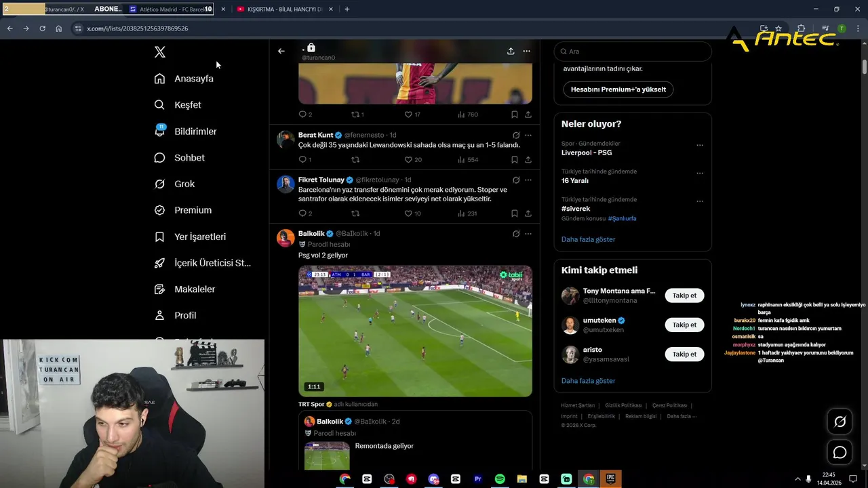Click Hesabını Premium+'a yükselt button
Viewport: 868px width, 488px height.
[618, 89]
